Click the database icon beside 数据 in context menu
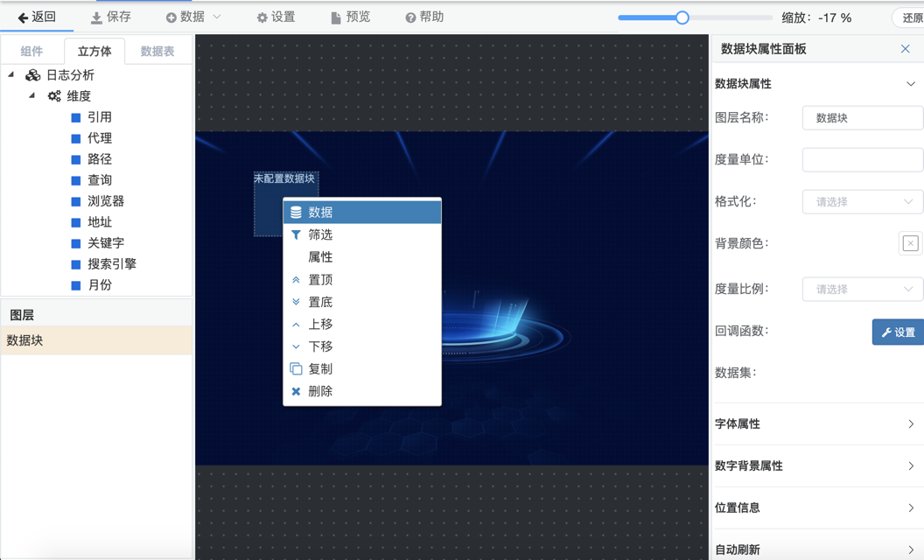 tap(296, 213)
